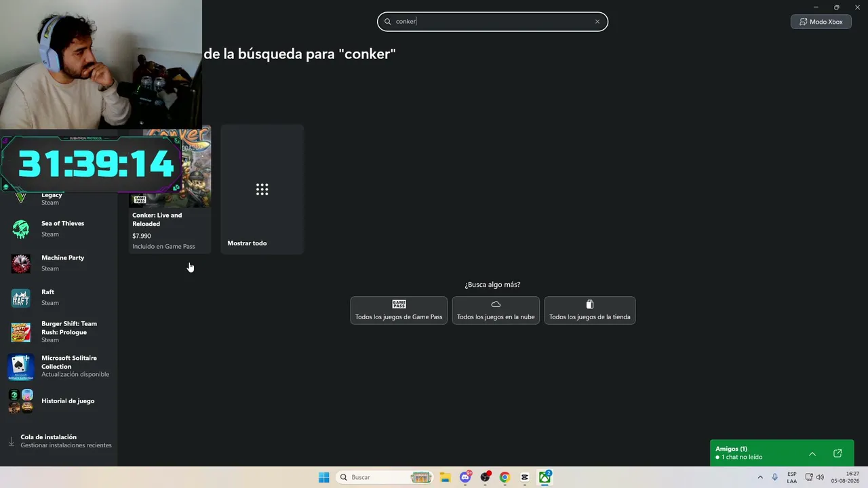The height and width of the screenshot is (488, 868).
Task: Select Sea of Thieves in the sidebar
Action: (x=58, y=229)
